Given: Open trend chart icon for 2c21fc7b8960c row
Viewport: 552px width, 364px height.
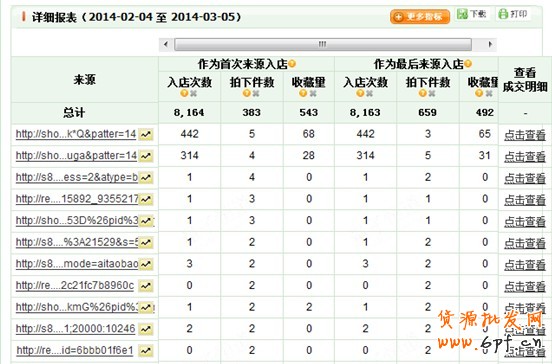Looking at the screenshot, I should 146,286.
